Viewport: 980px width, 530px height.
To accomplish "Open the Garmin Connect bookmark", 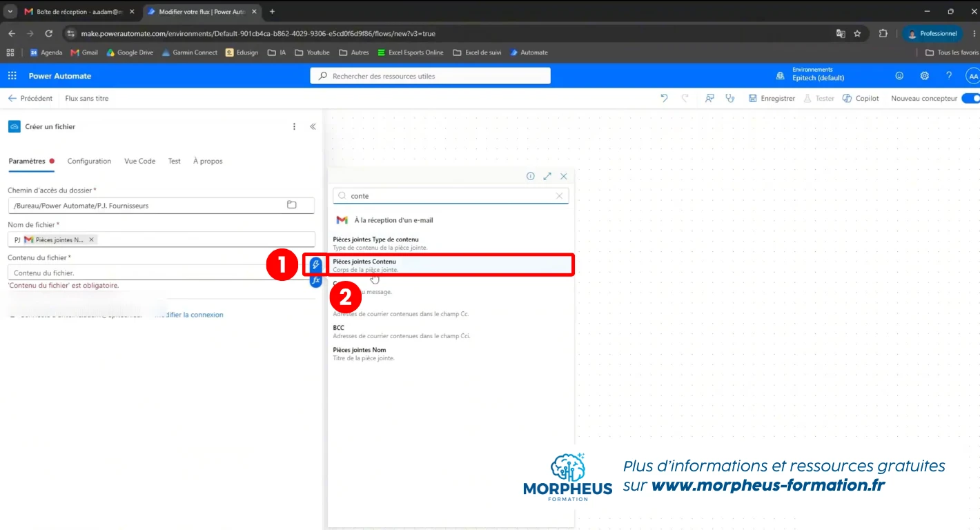I will pos(190,52).
